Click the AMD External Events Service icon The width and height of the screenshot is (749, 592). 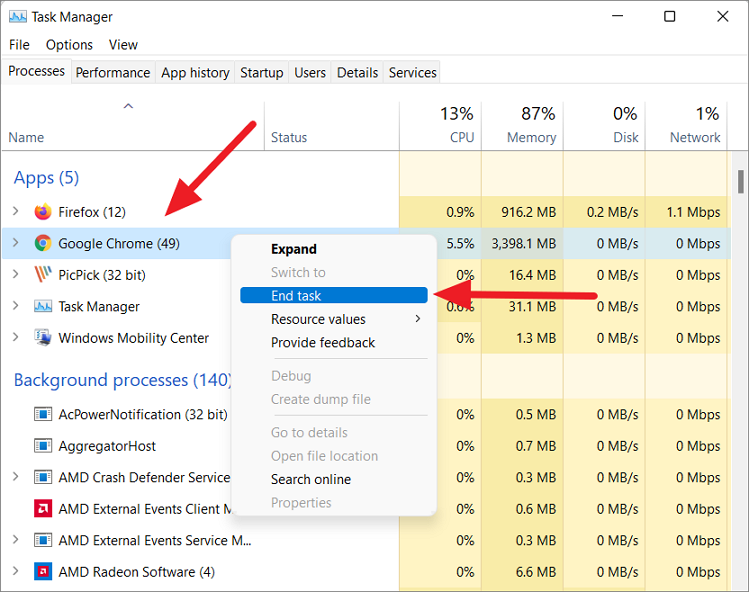(x=43, y=540)
